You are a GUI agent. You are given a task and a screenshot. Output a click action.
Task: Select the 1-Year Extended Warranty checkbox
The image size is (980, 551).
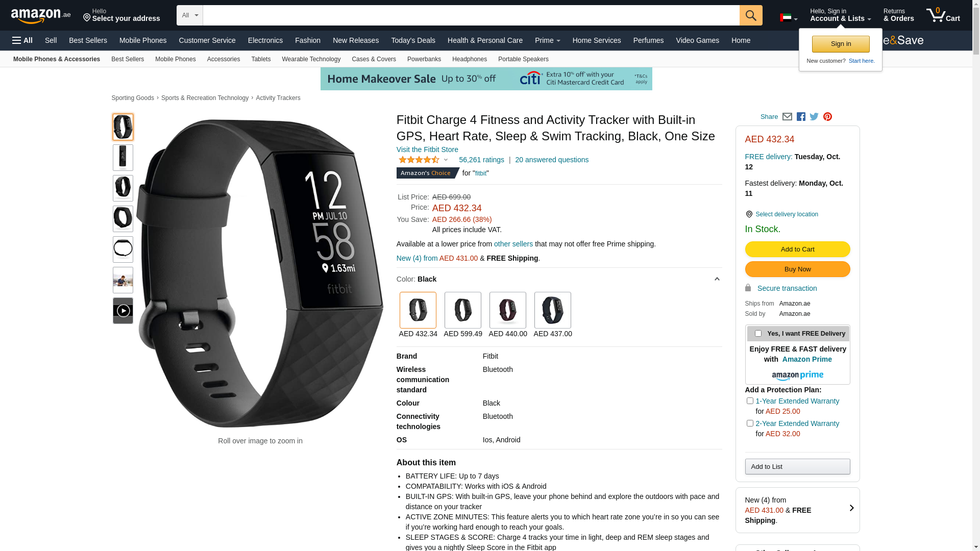(x=750, y=401)
